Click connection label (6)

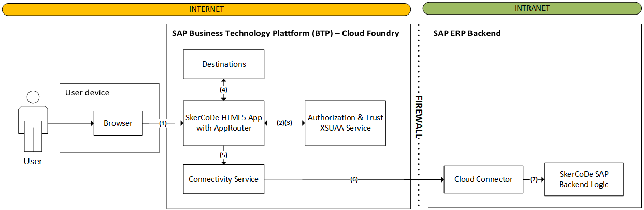pos(354,179)
